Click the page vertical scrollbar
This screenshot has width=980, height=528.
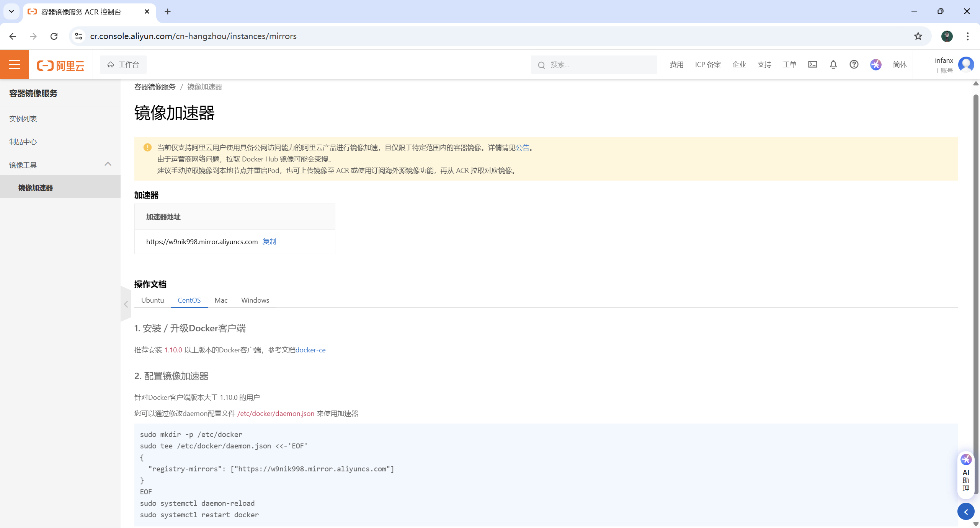click(x=976, y=294)
